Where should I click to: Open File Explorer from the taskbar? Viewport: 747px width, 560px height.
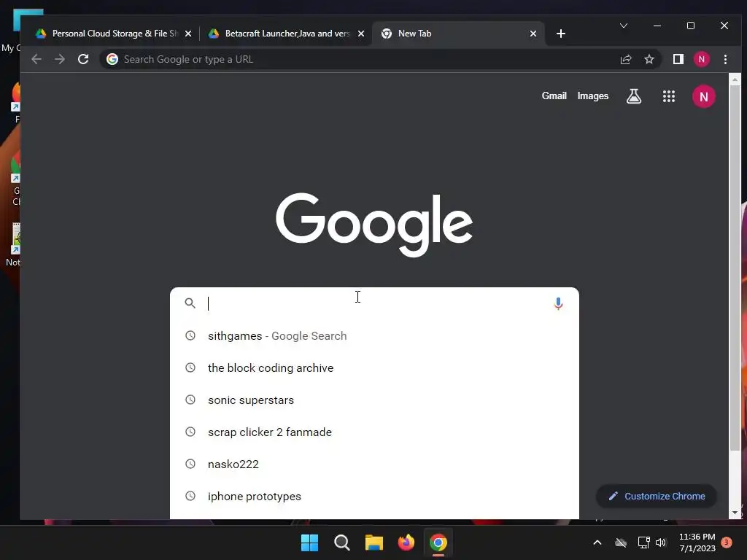pyautogui.click(x=374, y=542)
